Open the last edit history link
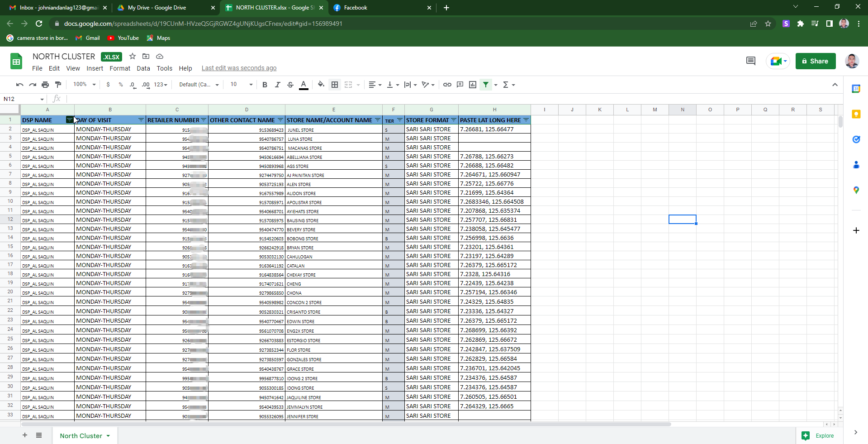Image resolution: width=868 pixels, height=444 pixels. [239, 68]
